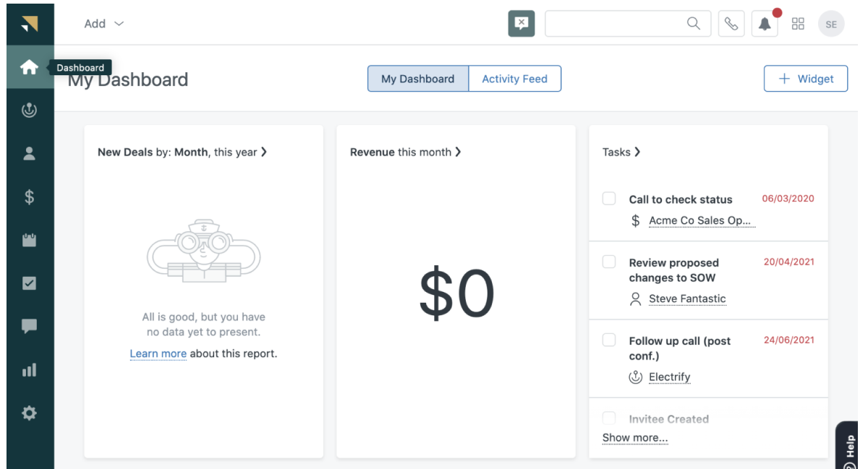Open the notifications bell icon

(x=765, y=23)
